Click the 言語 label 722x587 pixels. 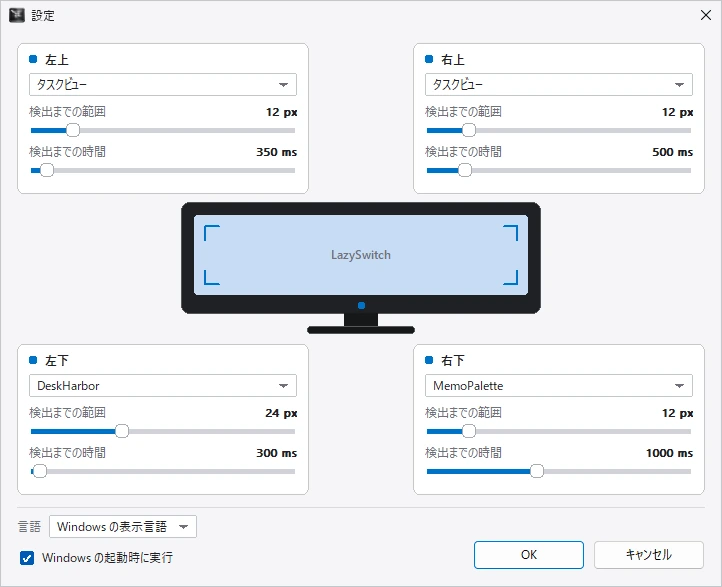pos(29,526)
